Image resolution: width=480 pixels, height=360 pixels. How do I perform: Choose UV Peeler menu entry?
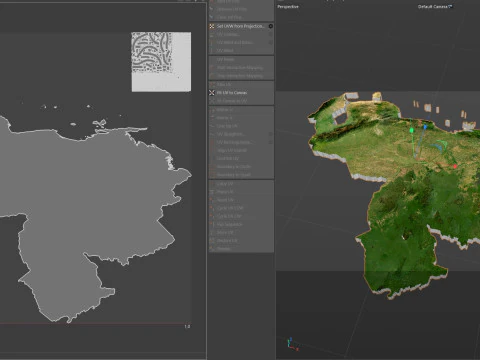(241, 59)
